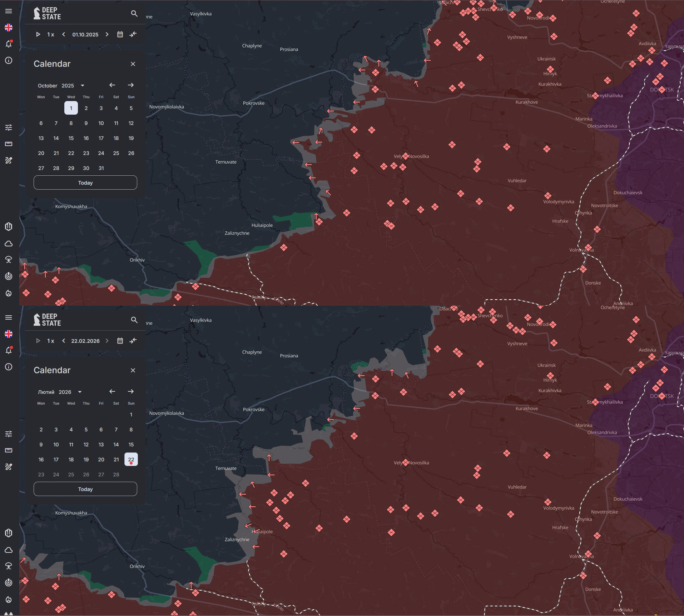Toggle the cloud weather layer in 01.10.2025 view
684x616 pixels.
coord(9,244)
